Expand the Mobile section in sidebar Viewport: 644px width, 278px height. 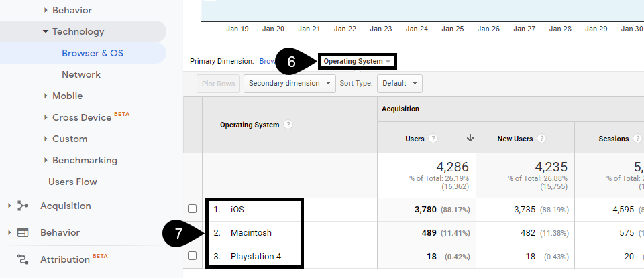[x=67, y=96]
